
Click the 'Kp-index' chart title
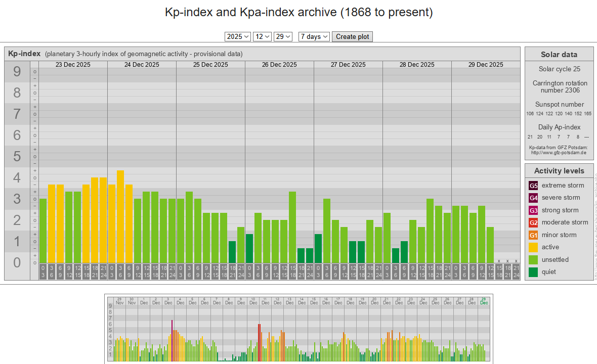[24, 54]
